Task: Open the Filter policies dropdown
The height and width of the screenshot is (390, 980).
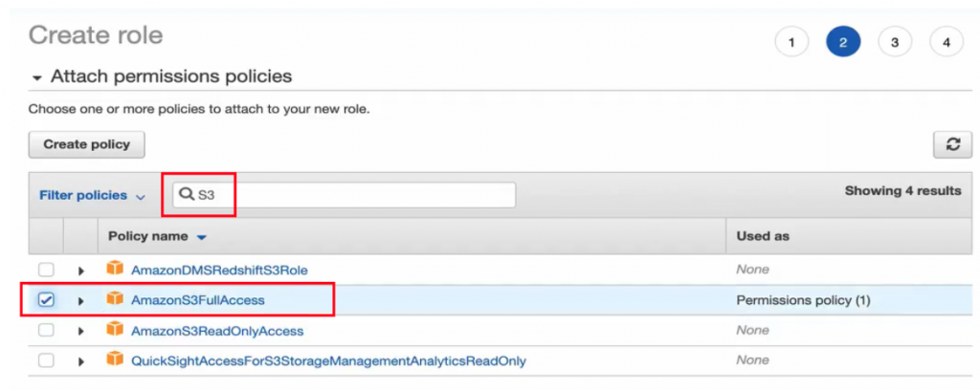Action: coord(92,195)
